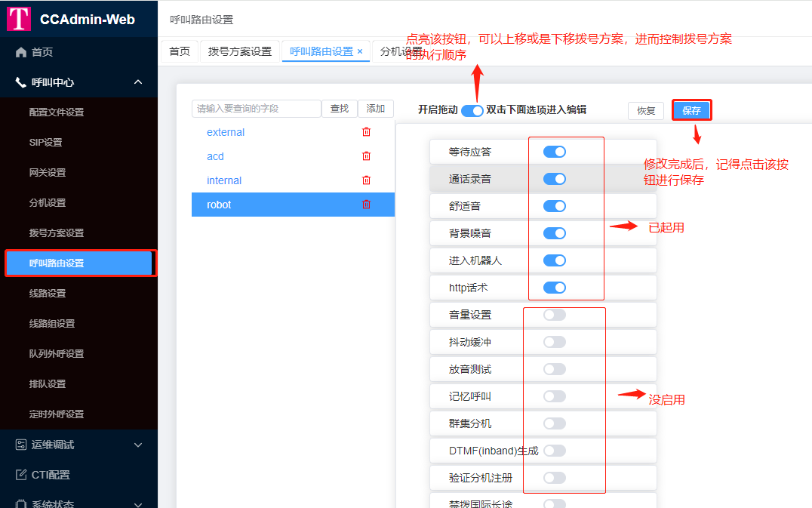The height and width of the screenshot is (508, 812).
Task: Collapse the 呼叫中心 menu section
Action: (x=137, y=83)
